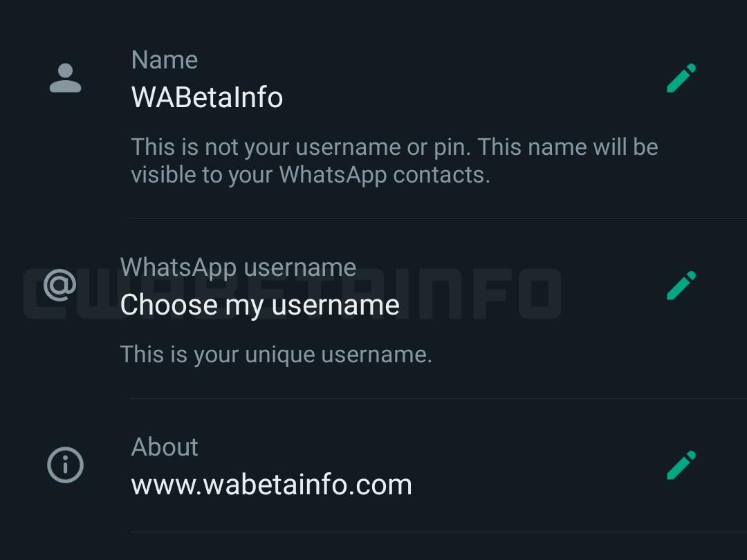Click the faint WABETAINFO watermark
Image resolution: width=747 pixels, height=560 pixels.
point(292,293)
